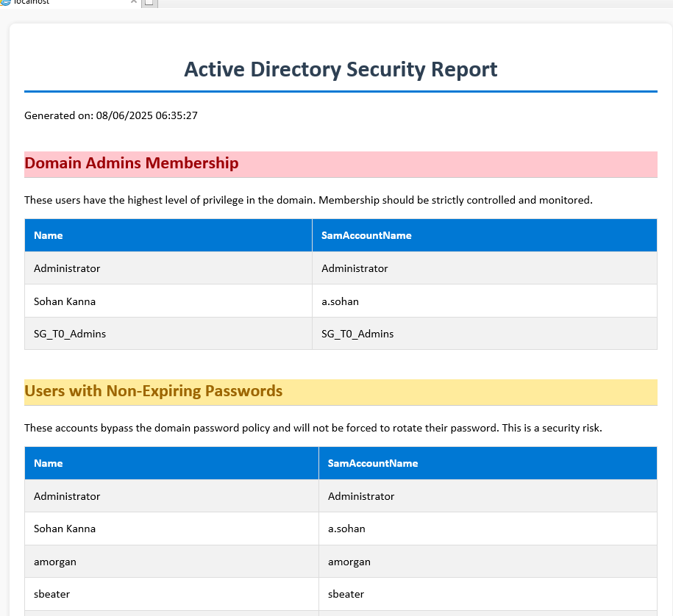Open a new blank browser tab

149,3
